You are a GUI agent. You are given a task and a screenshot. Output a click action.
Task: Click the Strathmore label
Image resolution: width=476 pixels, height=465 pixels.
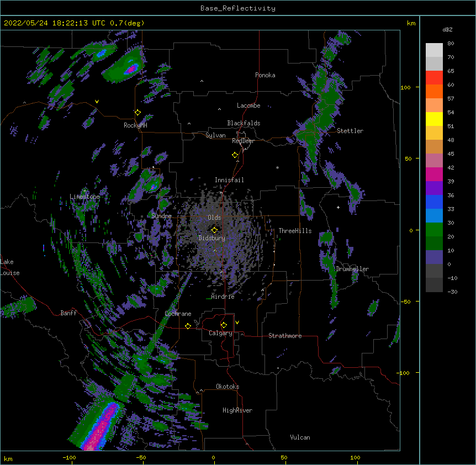click(285, 336)
